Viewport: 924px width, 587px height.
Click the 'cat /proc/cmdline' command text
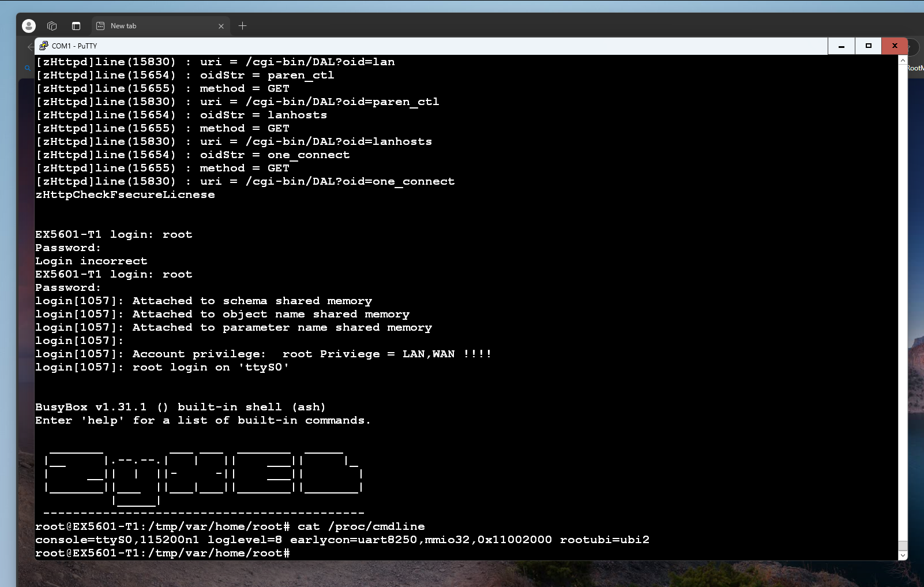(361, 526)
